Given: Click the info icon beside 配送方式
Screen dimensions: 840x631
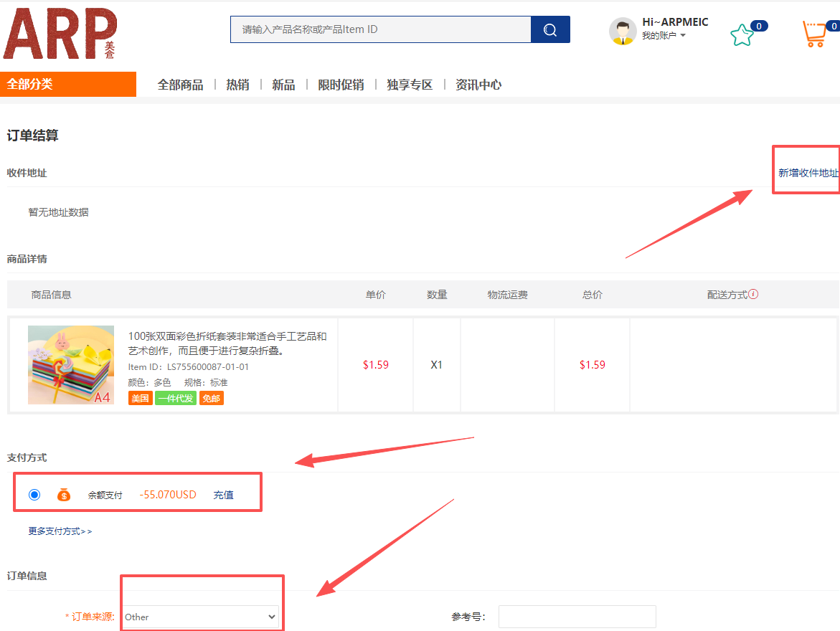Looking at the screenshot, I should click(x=753, y=294).
